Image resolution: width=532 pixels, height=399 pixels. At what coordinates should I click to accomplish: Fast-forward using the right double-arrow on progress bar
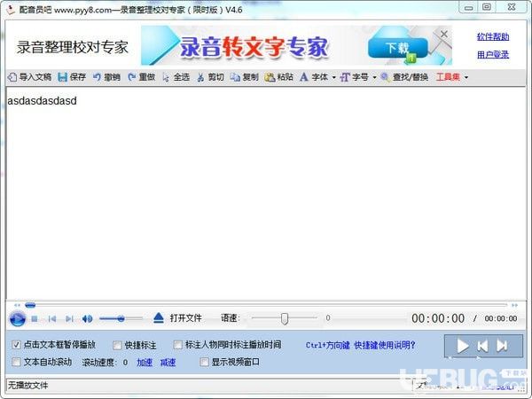[x=514, y=305]
